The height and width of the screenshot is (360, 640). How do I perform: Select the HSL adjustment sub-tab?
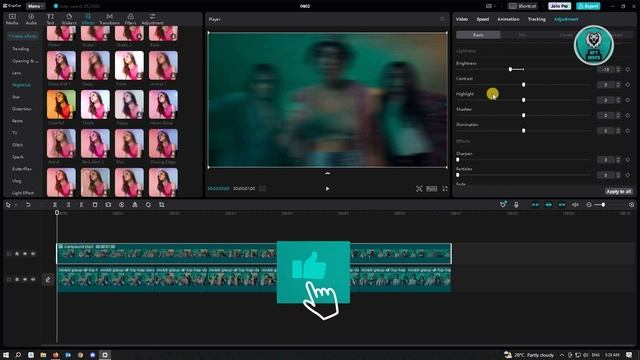coord(522,35)
